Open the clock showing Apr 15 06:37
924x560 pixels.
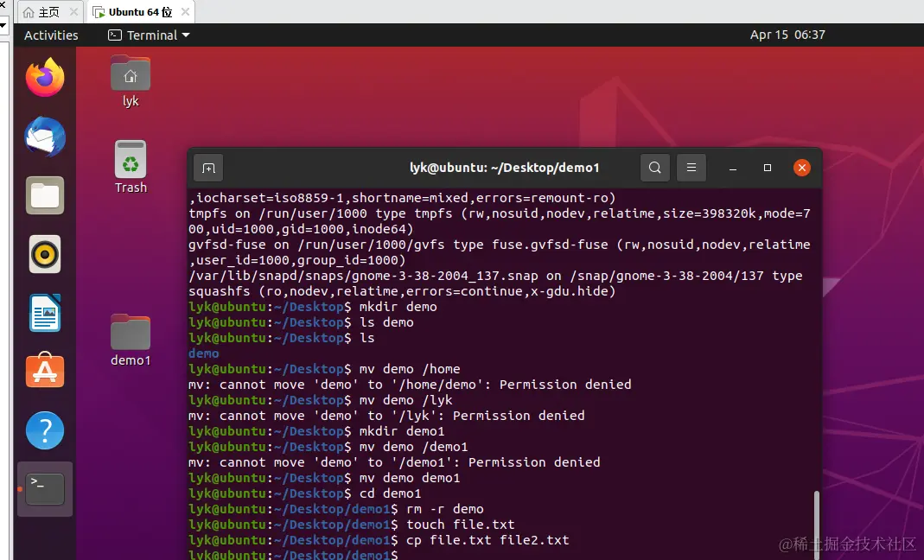tap(787, 35)
